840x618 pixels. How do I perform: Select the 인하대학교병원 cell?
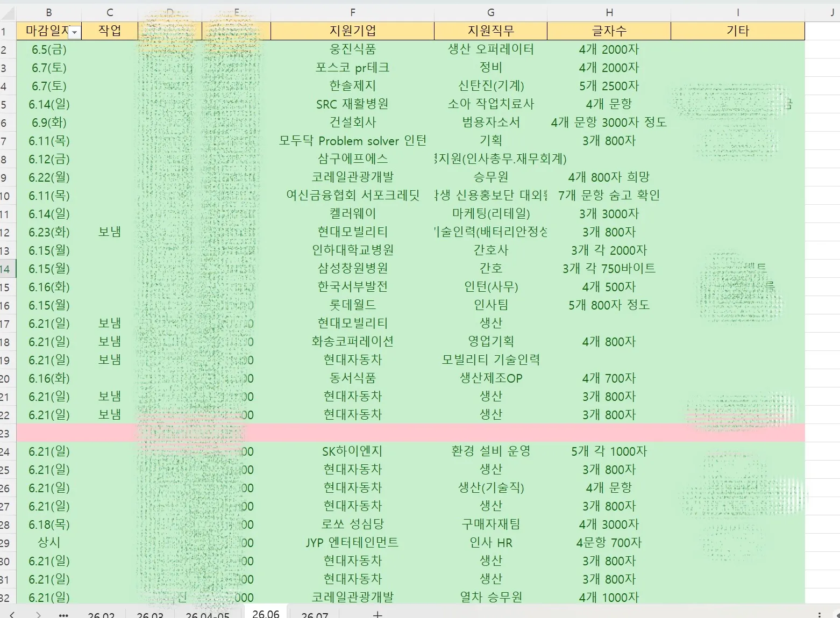(x=352, y=250)
